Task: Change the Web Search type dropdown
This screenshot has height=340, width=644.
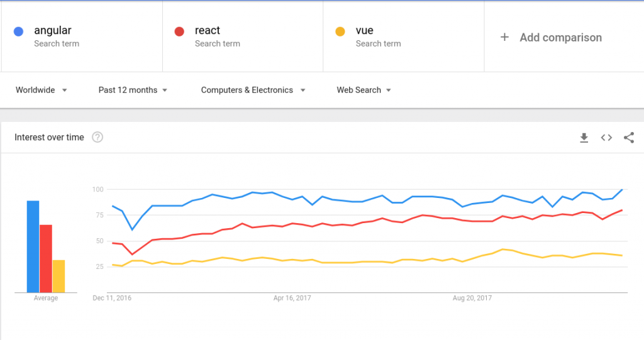Action: (x=364, y=90)
